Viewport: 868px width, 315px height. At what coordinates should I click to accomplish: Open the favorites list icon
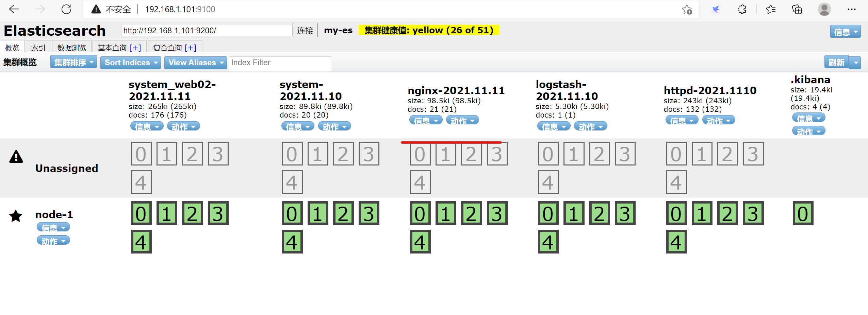tap(771, 10)
